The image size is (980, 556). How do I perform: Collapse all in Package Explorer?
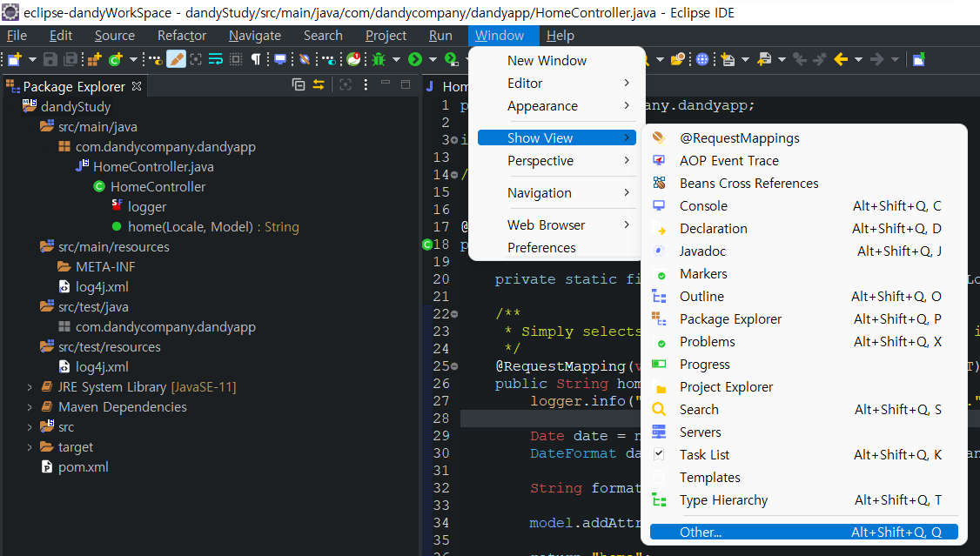(299, 84)
